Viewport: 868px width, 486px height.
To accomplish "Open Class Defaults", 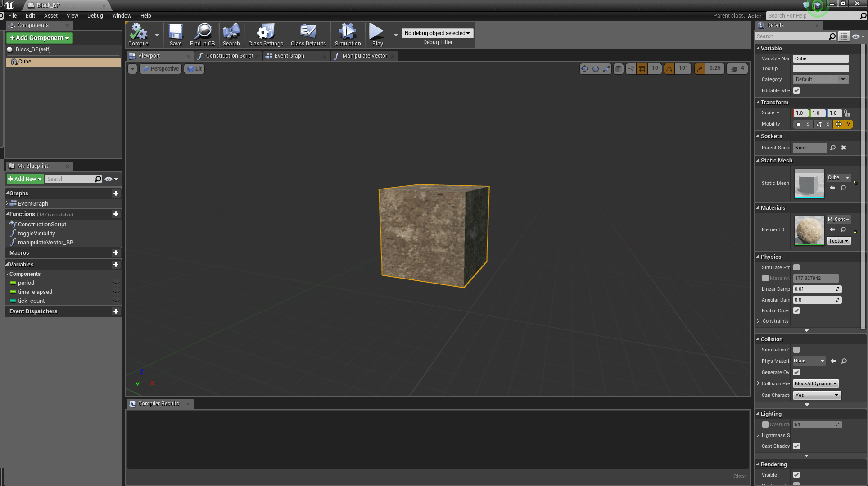I will (308, 34).
